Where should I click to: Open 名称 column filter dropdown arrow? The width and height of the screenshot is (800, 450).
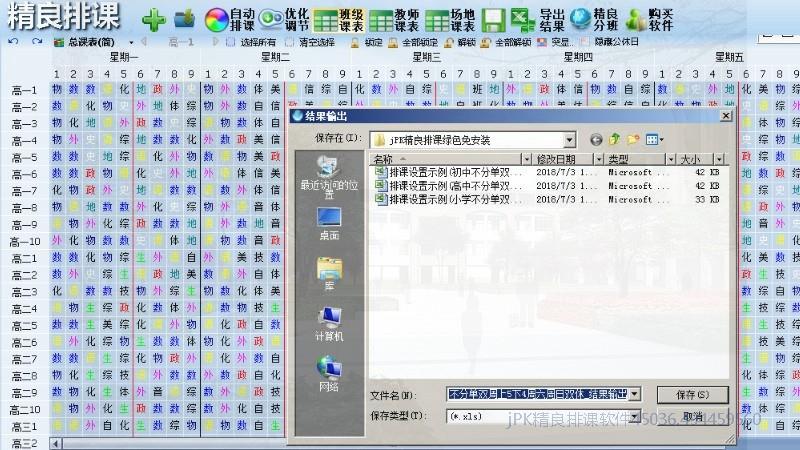click(x=526, y=159)
